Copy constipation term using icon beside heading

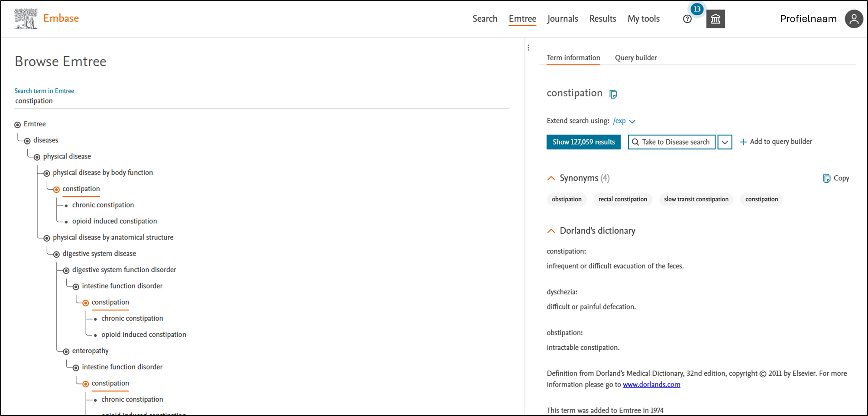click(613, 94)
